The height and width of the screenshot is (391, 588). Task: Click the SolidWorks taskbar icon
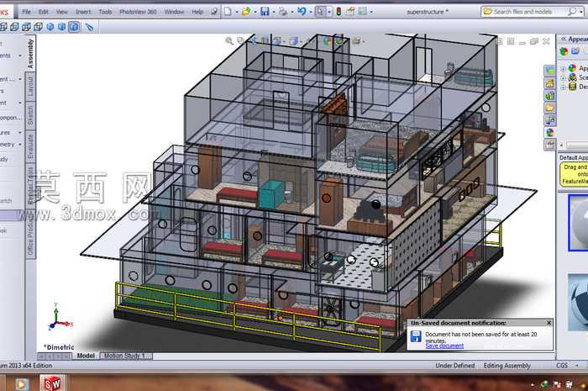point(52,383)
